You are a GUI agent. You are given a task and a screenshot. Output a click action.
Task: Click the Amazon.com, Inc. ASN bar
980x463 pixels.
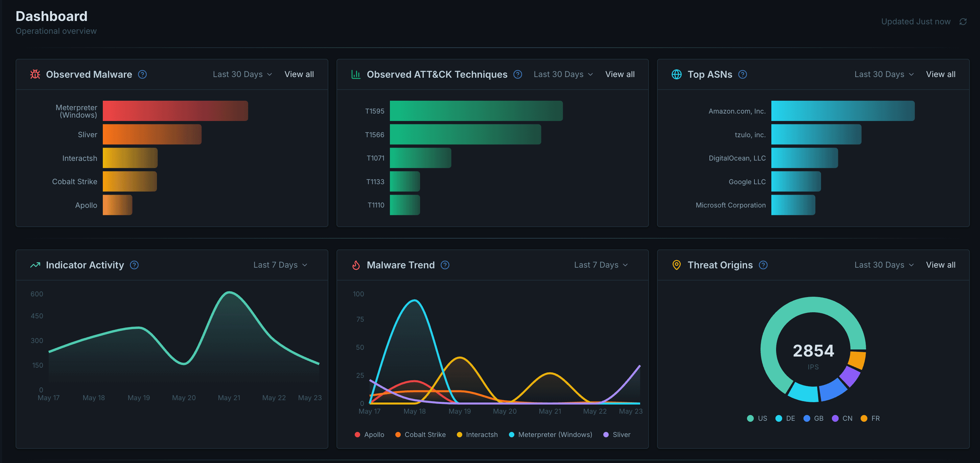click(843, 111)
